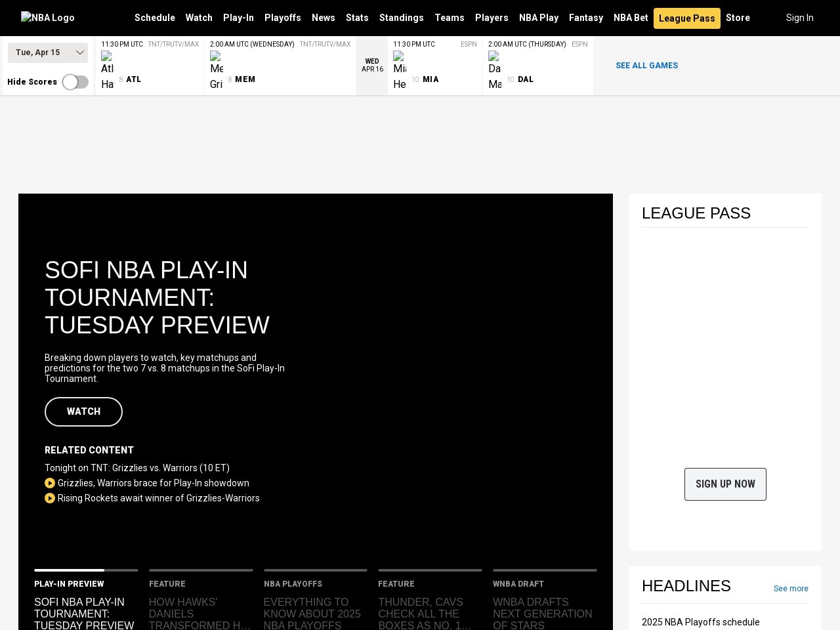Open the Tue, Apr 15 date dropdown
Screen dimensions: 840x630
tap(48, 52)
